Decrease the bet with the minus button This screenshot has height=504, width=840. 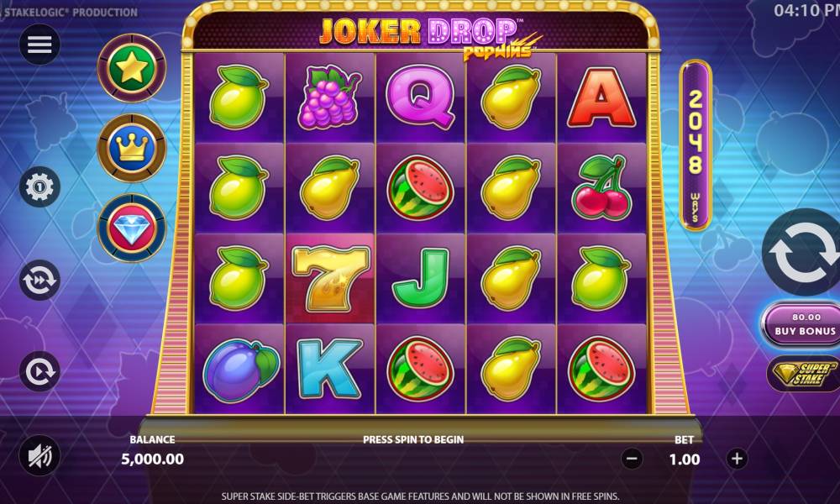coord(632,459)
